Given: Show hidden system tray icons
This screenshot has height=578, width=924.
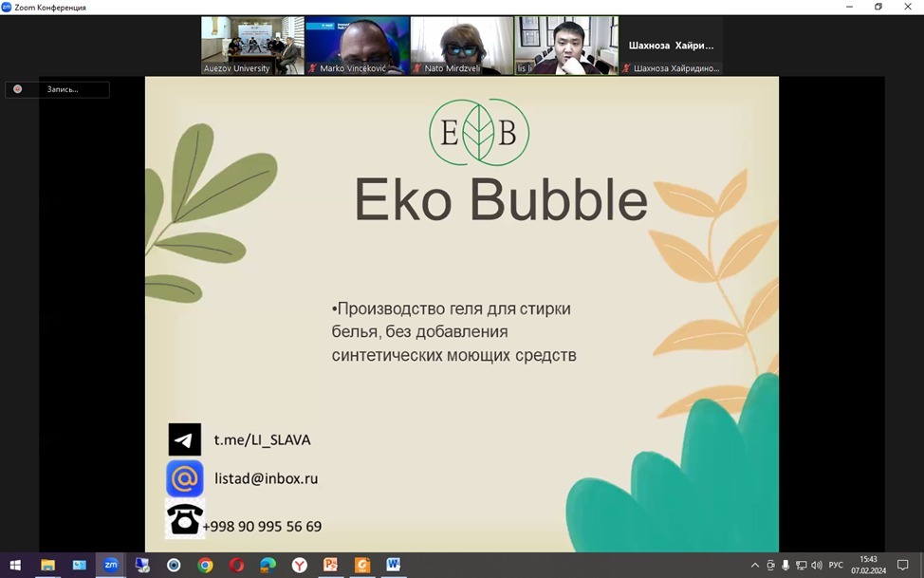Looking at the screenshot, I should coord(755,565).
